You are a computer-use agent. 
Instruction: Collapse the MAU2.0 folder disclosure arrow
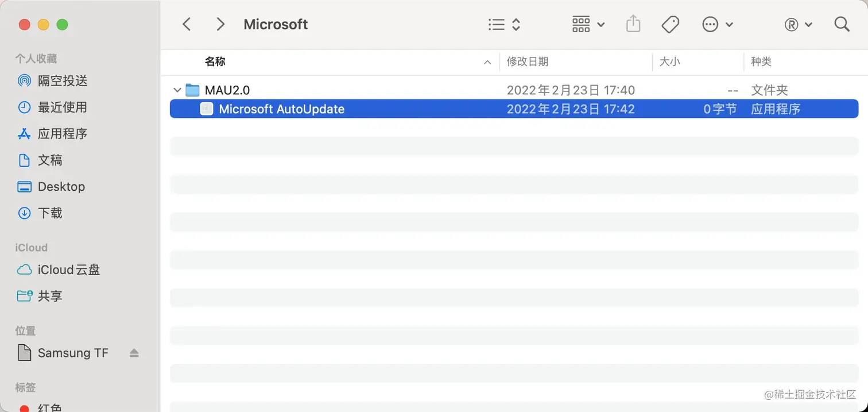pos(177,90)
